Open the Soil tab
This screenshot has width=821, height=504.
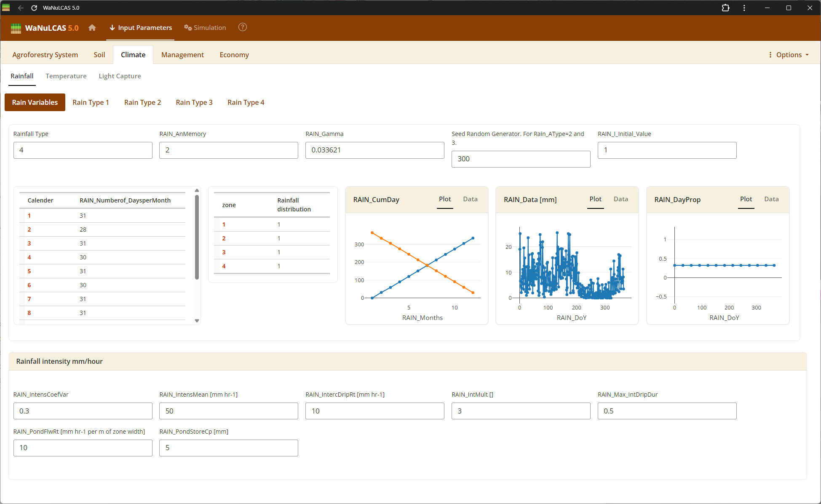click(99, 55)
